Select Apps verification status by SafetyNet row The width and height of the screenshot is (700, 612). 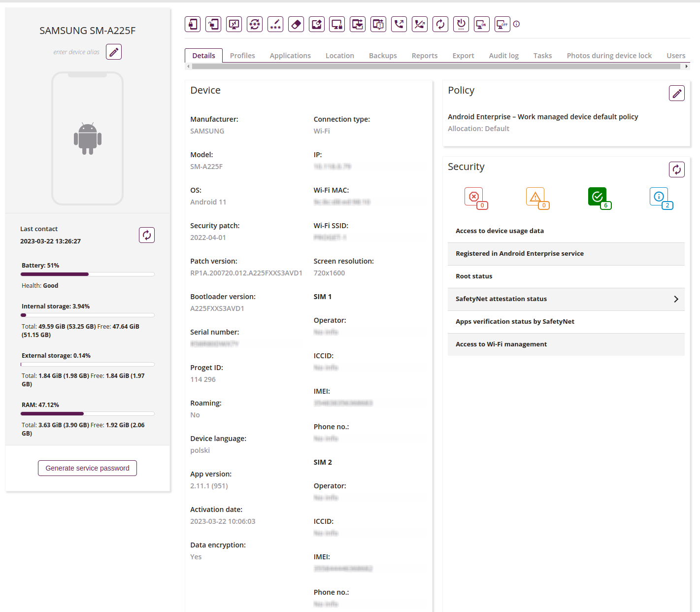566,322
